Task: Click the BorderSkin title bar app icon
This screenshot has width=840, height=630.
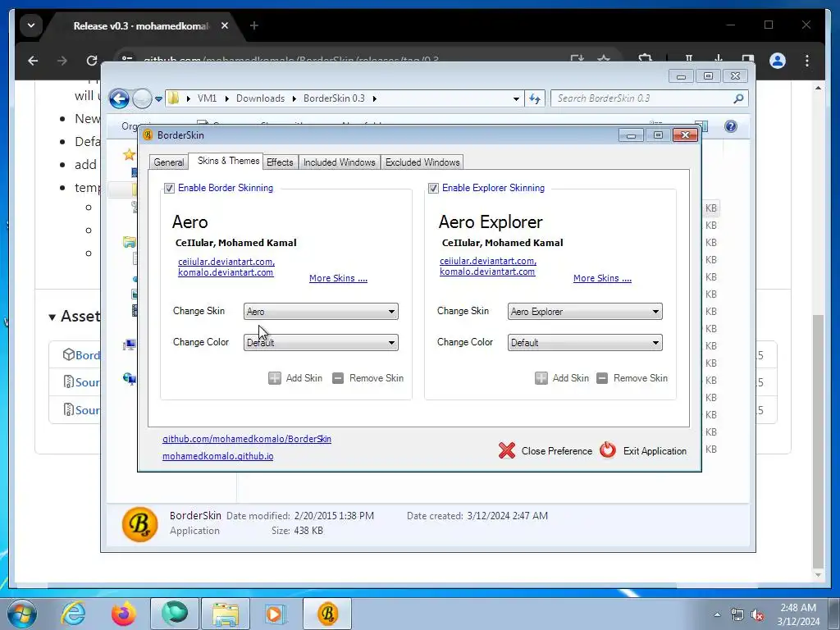Action: [x=148, y=135]
